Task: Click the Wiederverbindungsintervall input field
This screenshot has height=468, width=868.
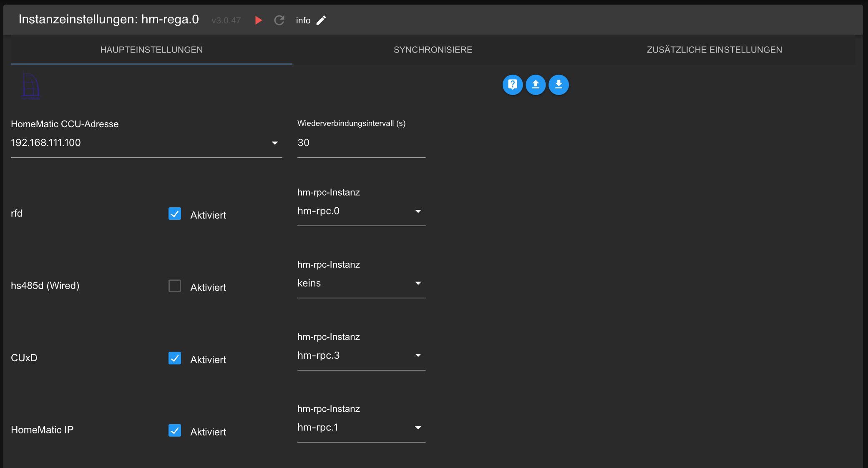Action: click(361, 143)
